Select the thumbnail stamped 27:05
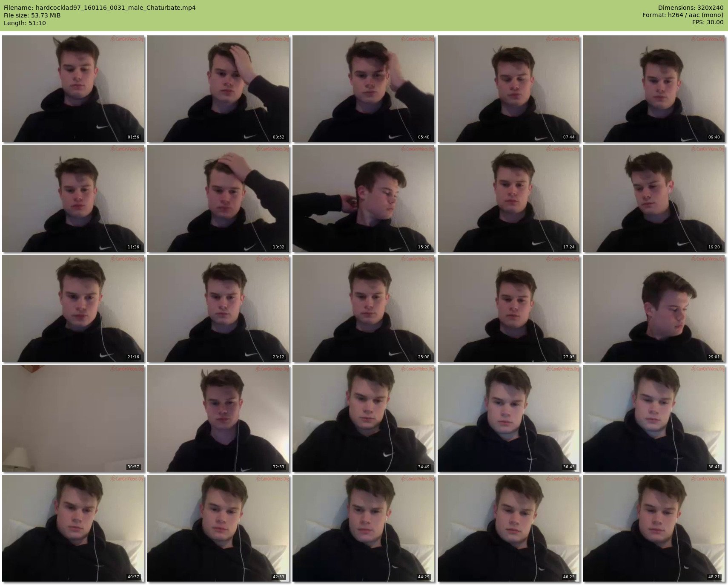This screenshot has height=585, width=728. [509, 308]
